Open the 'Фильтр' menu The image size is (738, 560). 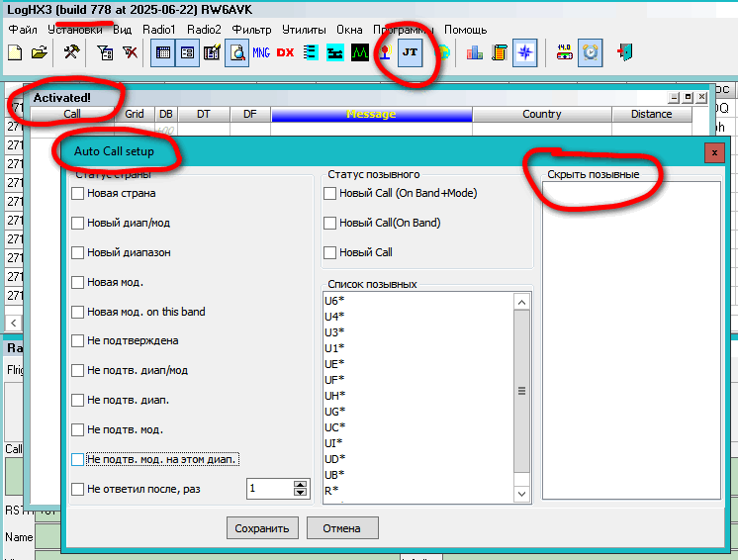click(x=251, y=30)
